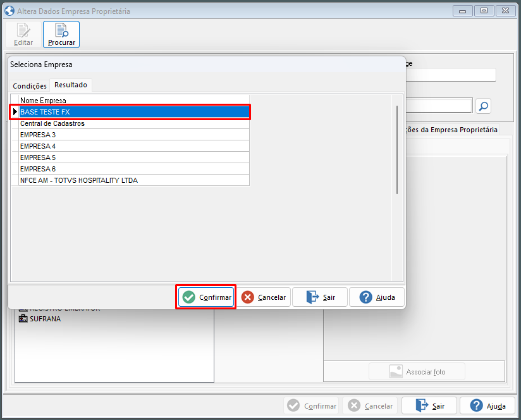Select the Central de Cadastros entry

pyautogui.click(x=51, y=123)
